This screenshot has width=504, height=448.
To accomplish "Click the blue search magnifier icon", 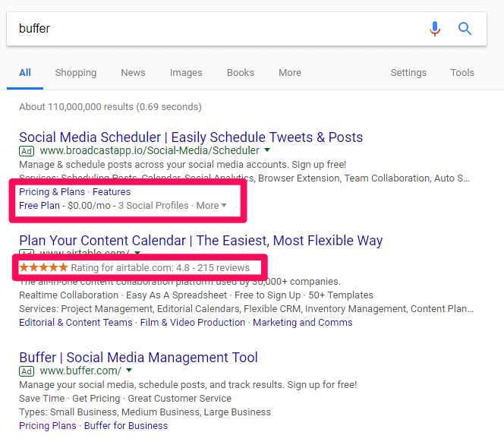I will pos(465,29).
